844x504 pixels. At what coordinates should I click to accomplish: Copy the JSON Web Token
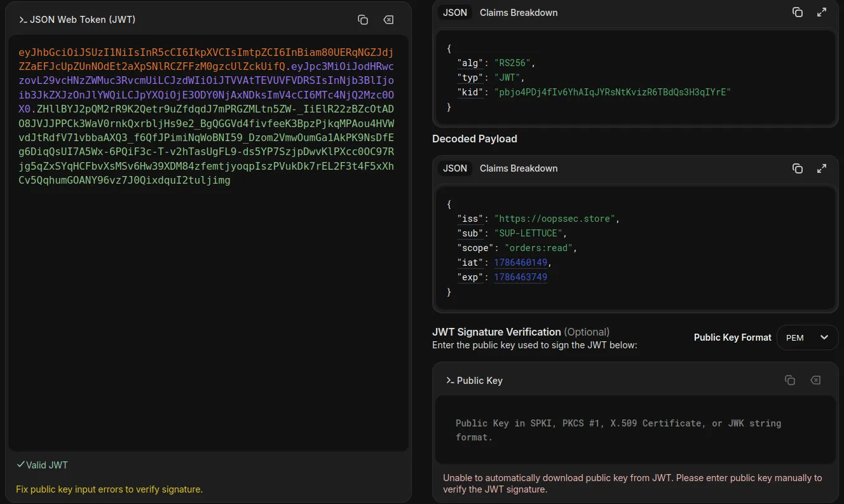(363, 20)
